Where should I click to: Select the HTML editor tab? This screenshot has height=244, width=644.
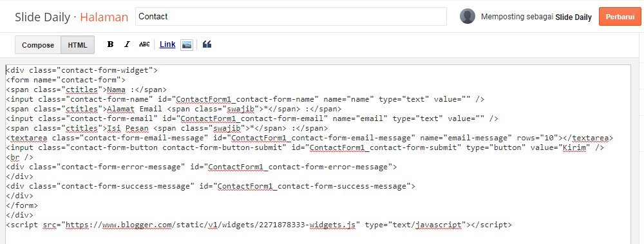click(78, 45)
